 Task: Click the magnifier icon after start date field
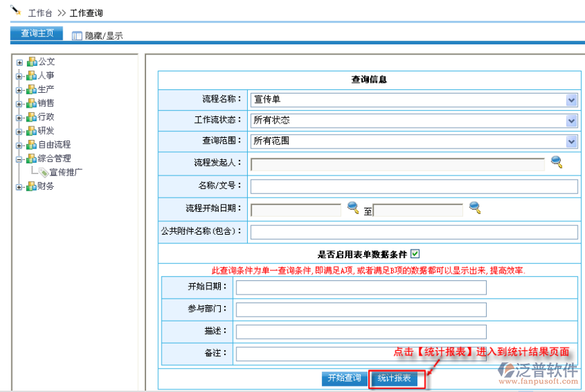coord(353,208)
